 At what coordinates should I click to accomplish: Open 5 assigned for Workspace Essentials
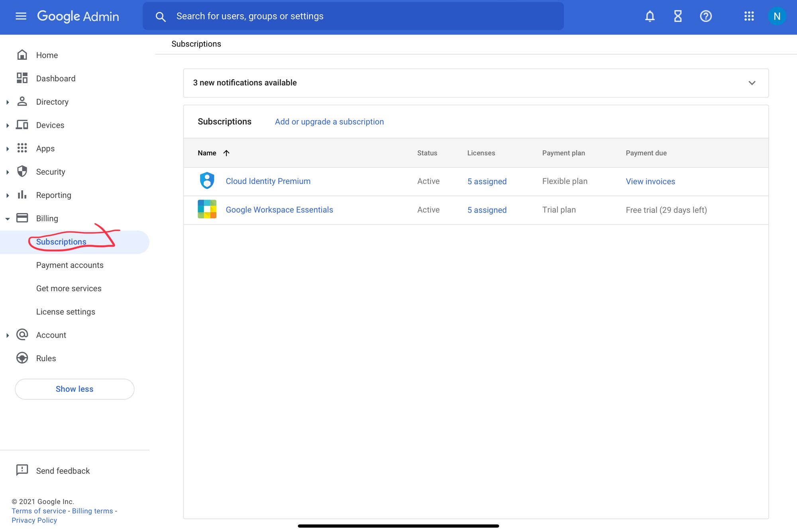click(487, 210)
